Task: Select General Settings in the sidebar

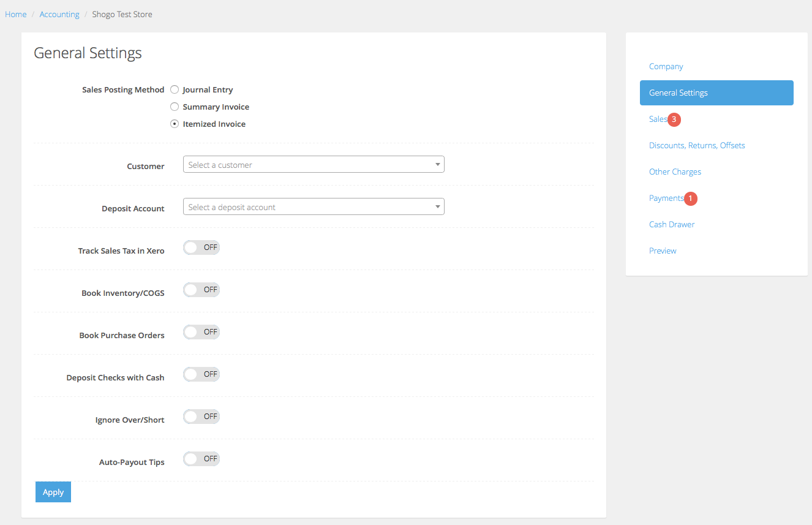Action: tap(716, 93)
